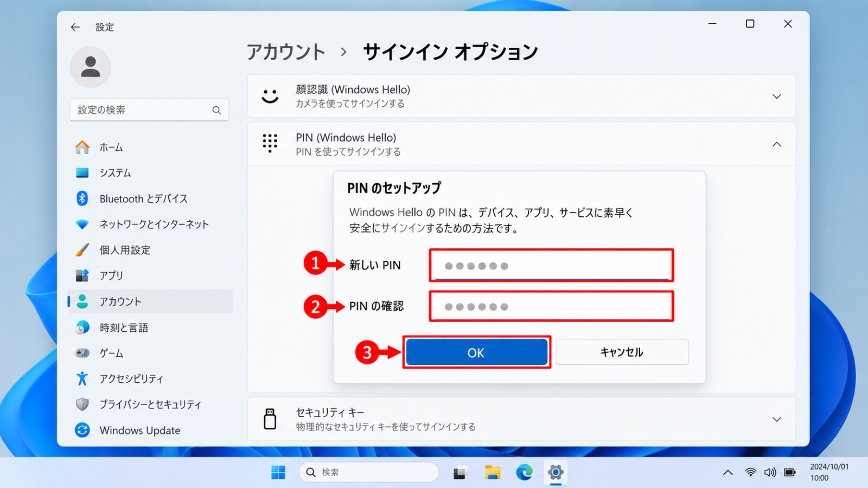
Task: Click the Privacy shield icon
Action: pos(82,404)
